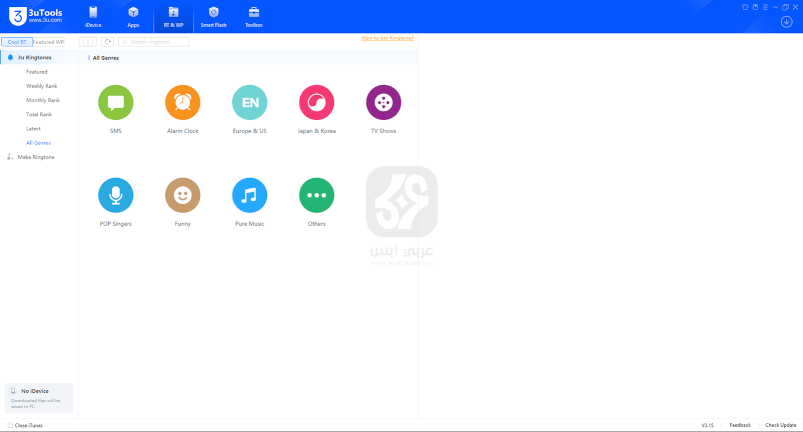Click the Feedback link
Image resolution: width=803 pixels, height=432 pixels.
[x=740, y=425]
